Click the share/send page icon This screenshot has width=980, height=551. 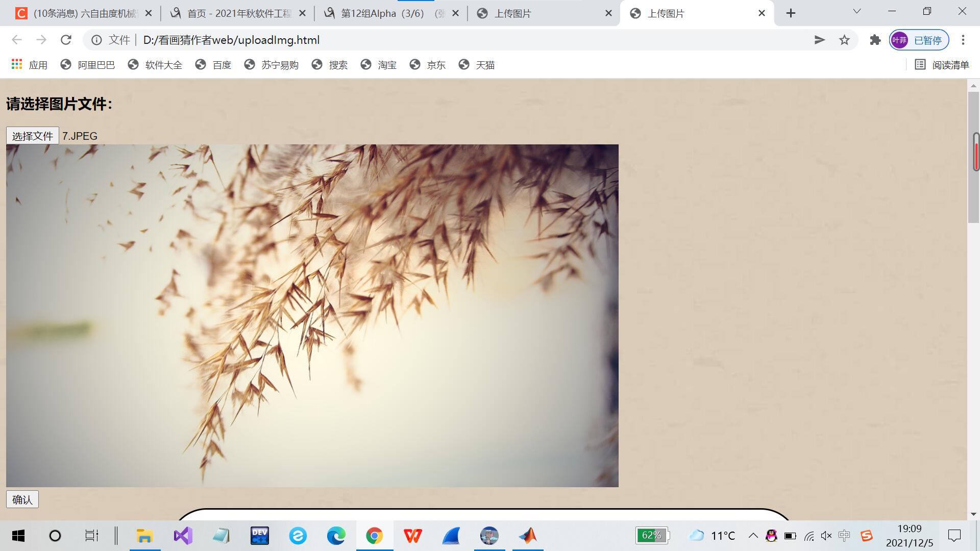click(819, 40)
